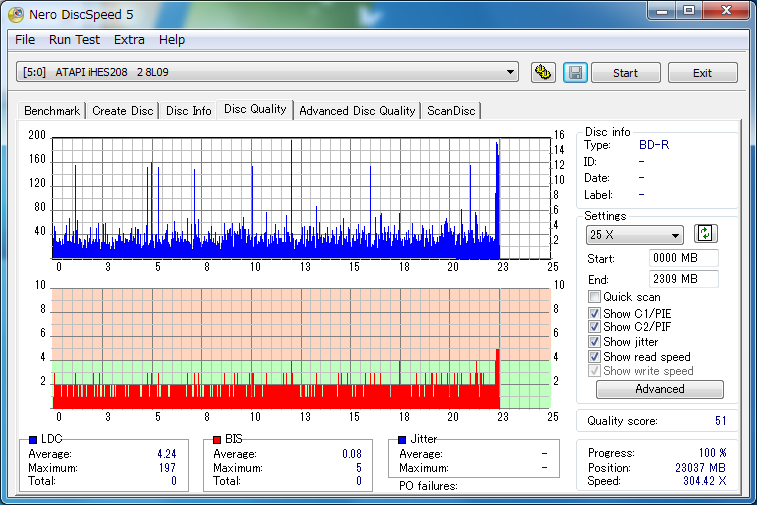Click the Start button
Screen dimensions: 757x505
tap(626, 73)
